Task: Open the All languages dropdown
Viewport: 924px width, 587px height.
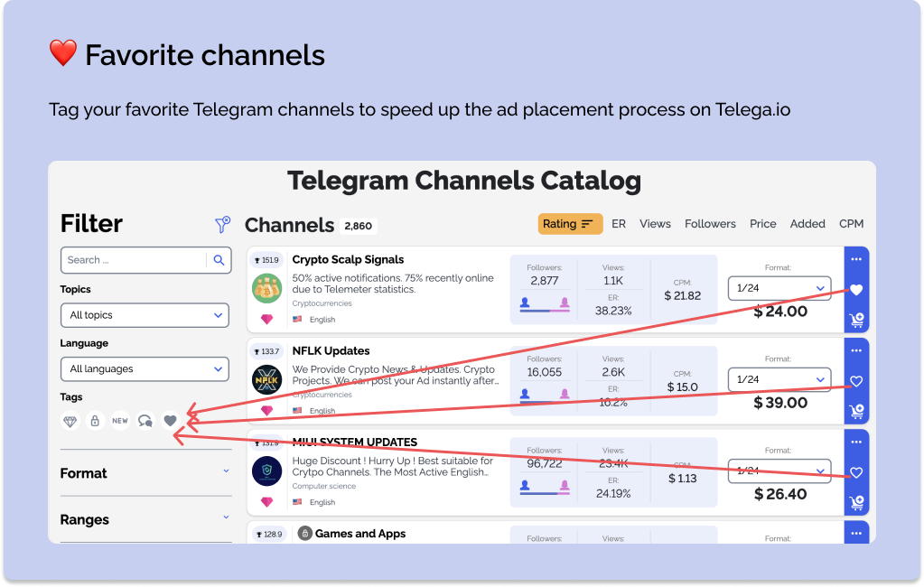Action: [x=145, y=369]
